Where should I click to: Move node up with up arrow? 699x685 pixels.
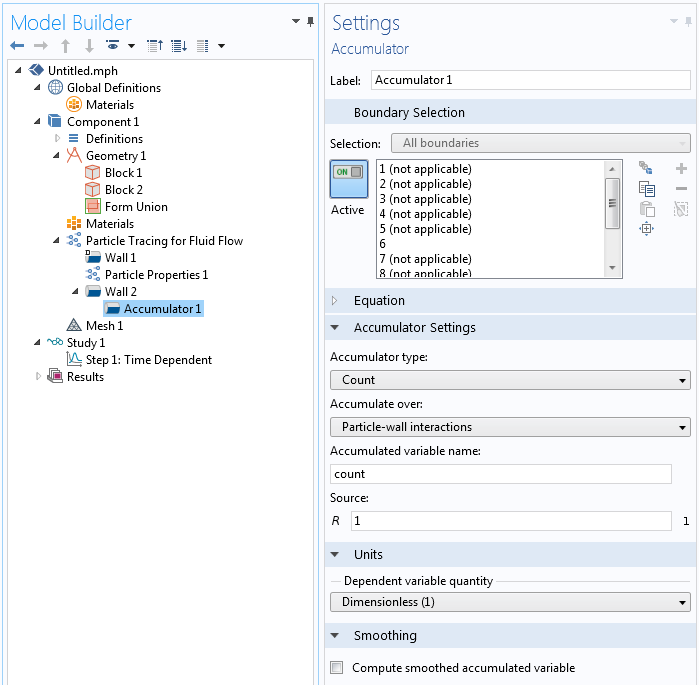66,45
